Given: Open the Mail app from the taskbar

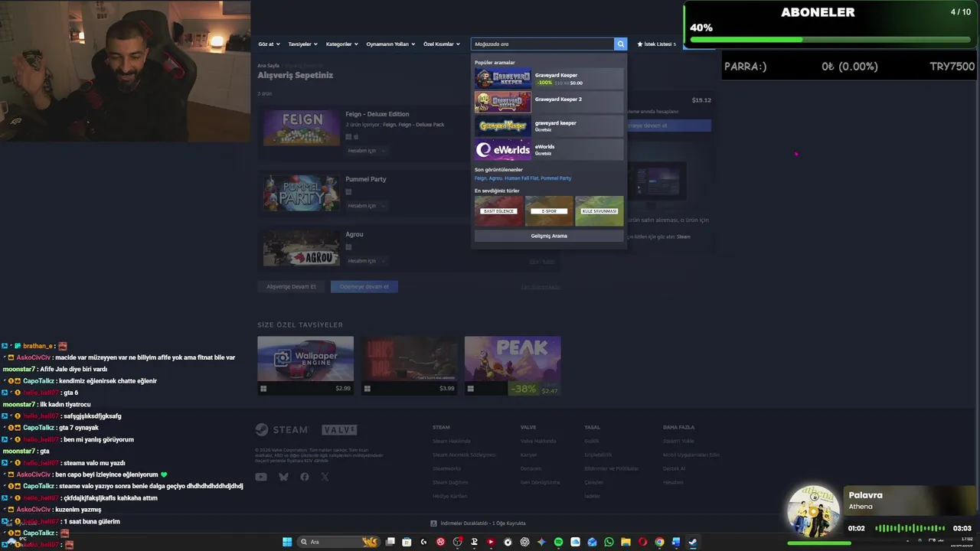Looking at the screenshot, I should (592, 542).
